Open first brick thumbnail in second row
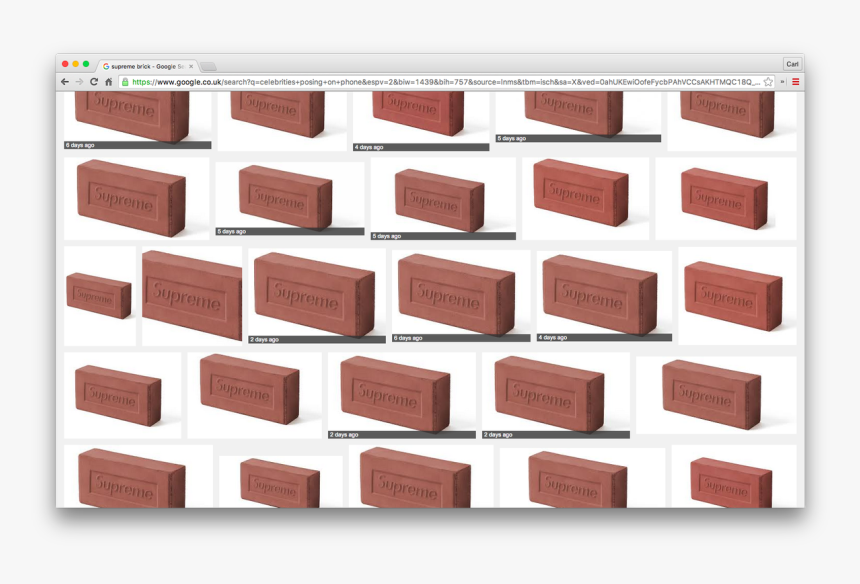Viewport: 860px width, 584px height. tap(137, 199)
